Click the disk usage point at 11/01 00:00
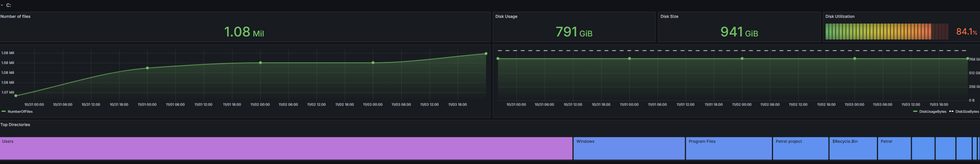This screenshot has height=164, width=980. (629, 58)
